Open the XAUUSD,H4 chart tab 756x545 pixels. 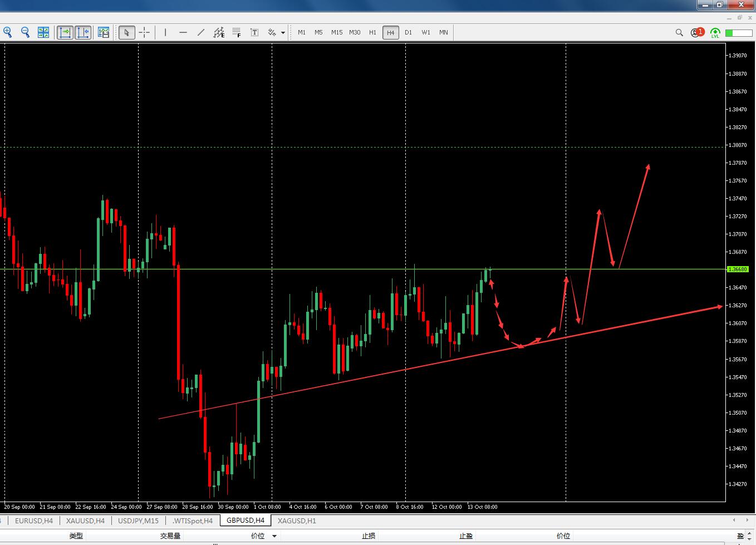[85, 521]
